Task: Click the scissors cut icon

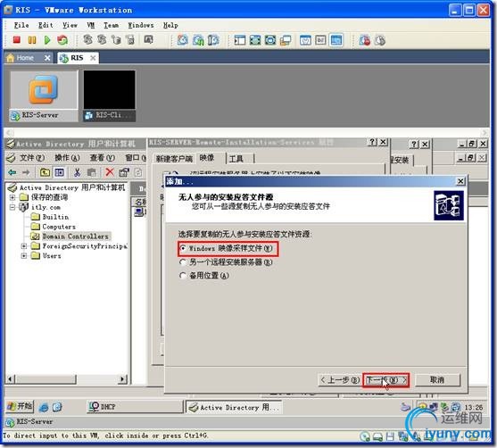Action: 77,172
